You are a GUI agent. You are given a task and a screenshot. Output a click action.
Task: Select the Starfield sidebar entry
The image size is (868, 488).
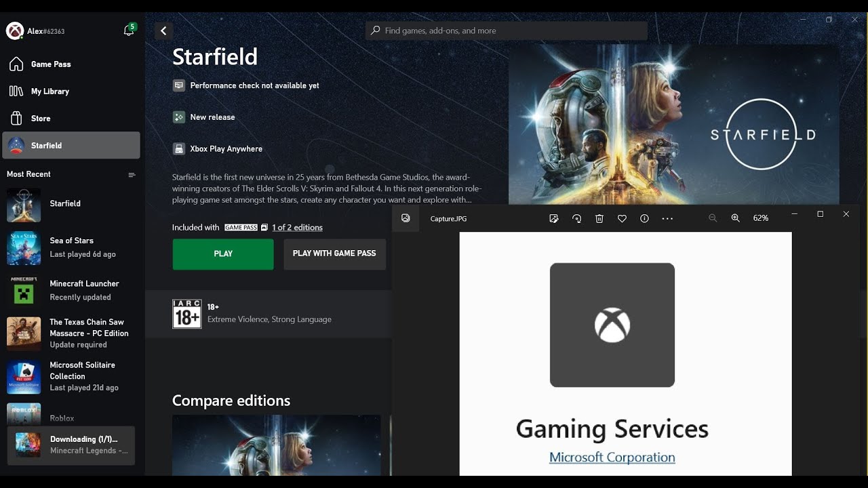71,145
